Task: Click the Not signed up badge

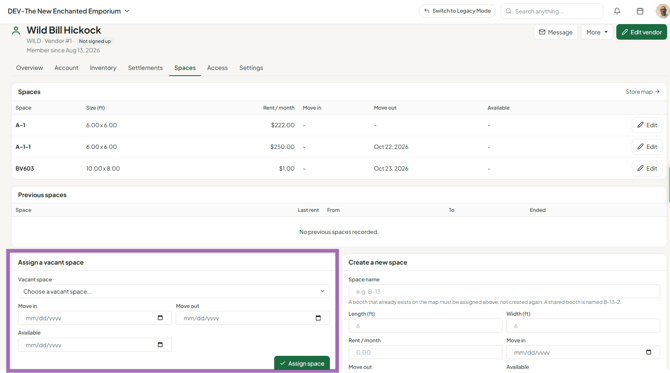Action: 95,41
